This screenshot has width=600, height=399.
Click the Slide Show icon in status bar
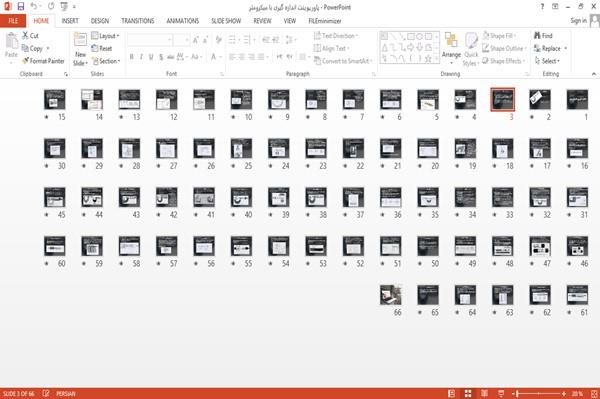click(x=501, y=393)
